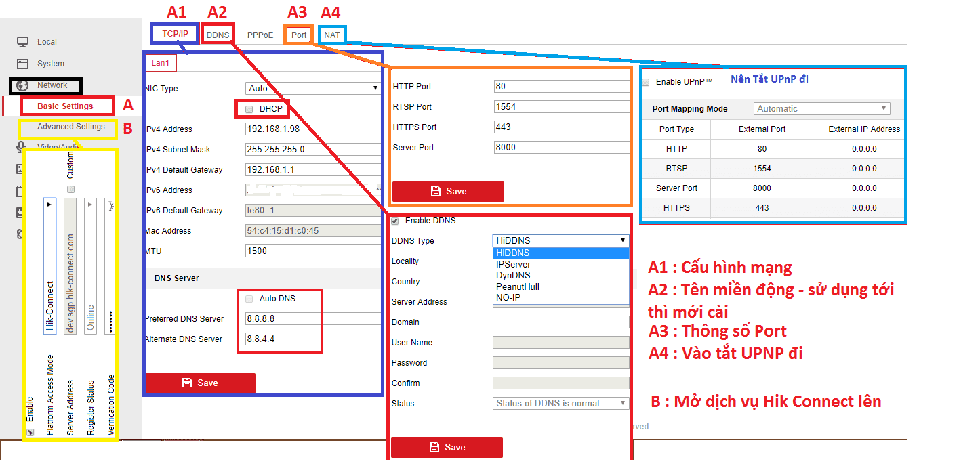Tick the Custom checkbox in Hik-Connect panel

pyautogui.click(x=70, y=190)
